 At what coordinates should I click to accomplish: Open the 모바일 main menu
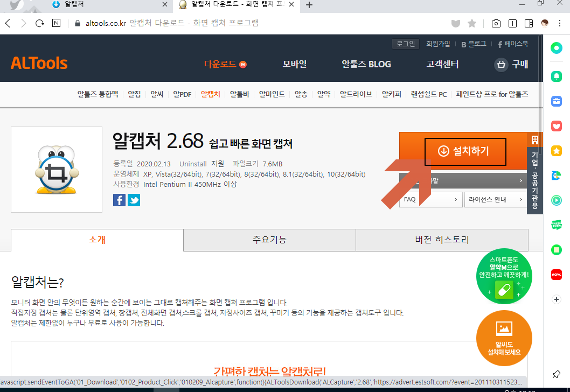pyautogui.click(x=295, y=64)
